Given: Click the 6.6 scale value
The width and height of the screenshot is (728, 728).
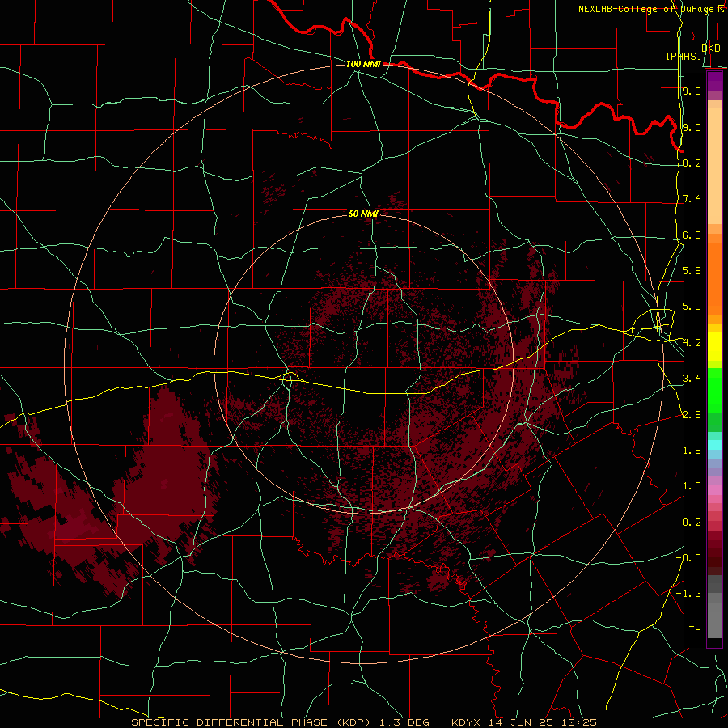Looking at the screenshot, I should click(692, 235).
